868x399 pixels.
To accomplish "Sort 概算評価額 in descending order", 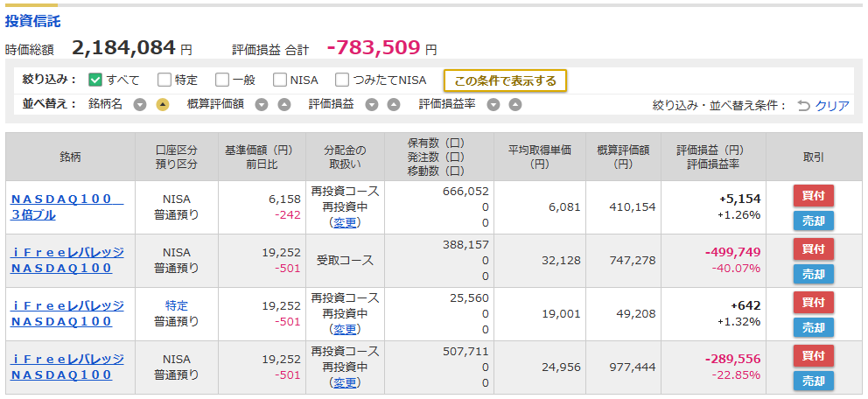I will [262, 105].
